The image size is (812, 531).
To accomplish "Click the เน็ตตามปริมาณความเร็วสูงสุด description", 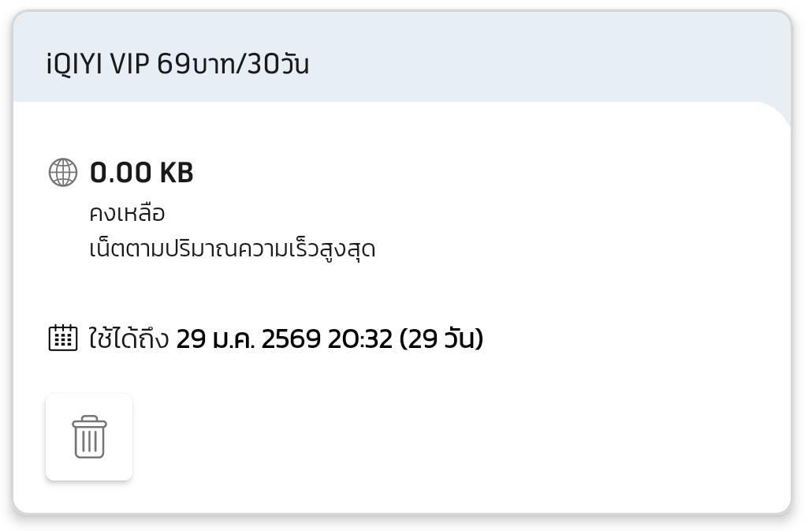I will coord(232,249).
